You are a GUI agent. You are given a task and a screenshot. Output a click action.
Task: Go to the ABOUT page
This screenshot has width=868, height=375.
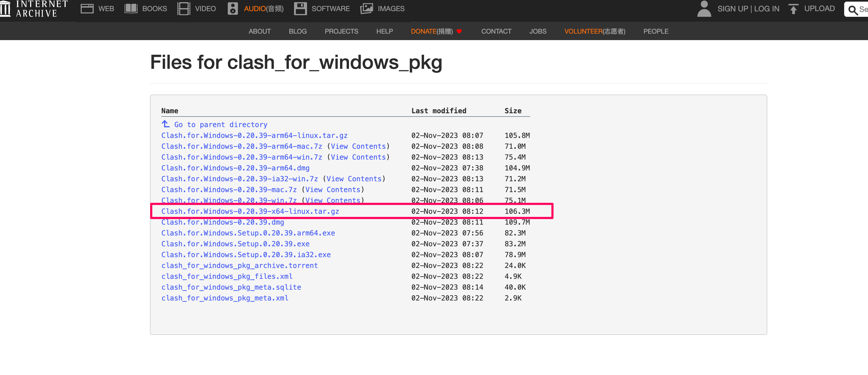259,31
